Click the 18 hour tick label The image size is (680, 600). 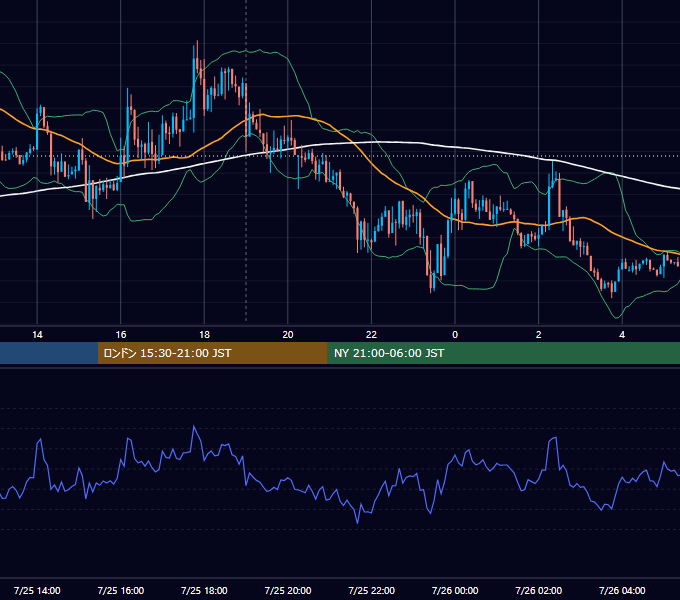click(204, 335)
